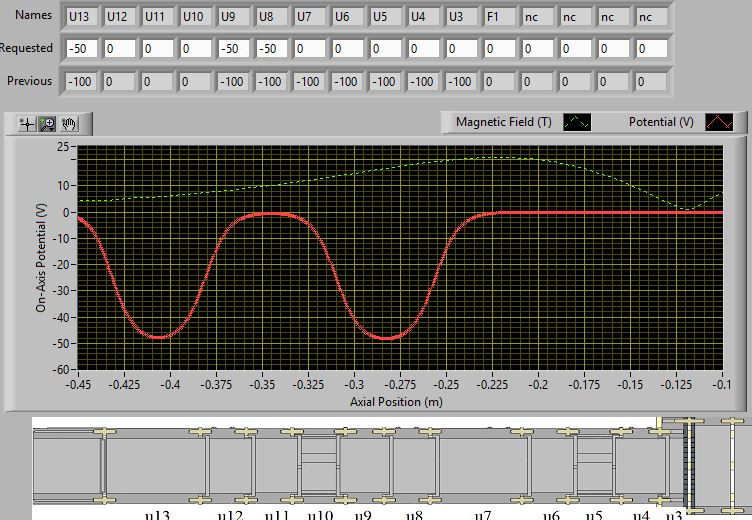Select the U6 name cell
Image resolution: width=752 pixels, height=520 pixels.
348,17
